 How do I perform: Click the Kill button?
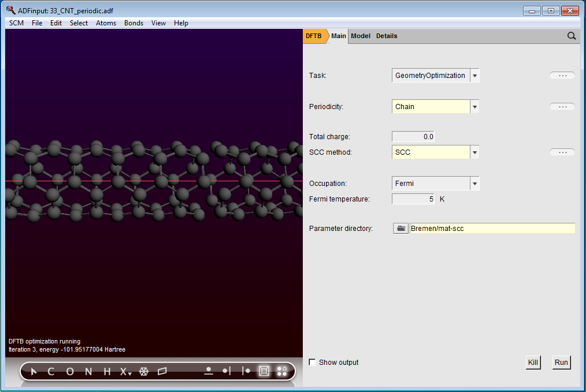[x=533, y=363]
